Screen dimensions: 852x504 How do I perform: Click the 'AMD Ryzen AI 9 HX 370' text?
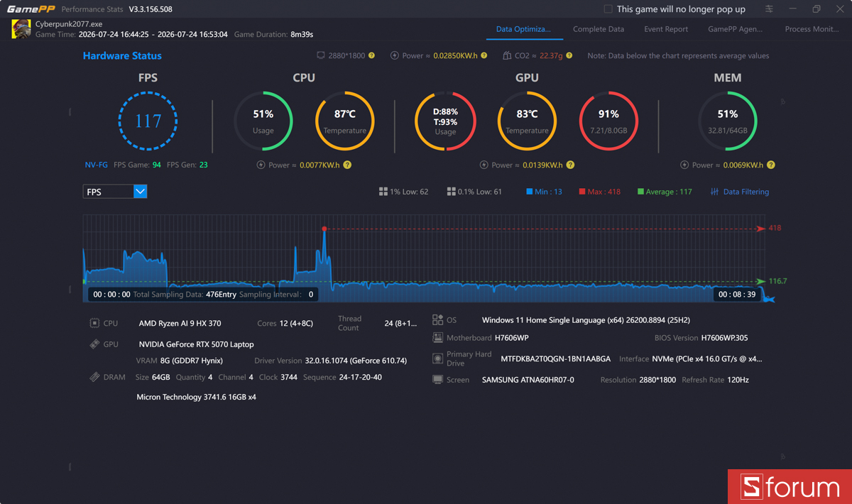click(180, 323)
